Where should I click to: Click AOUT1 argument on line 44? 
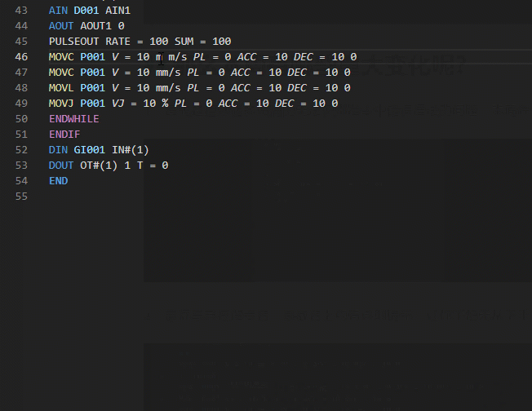point(95,26)
